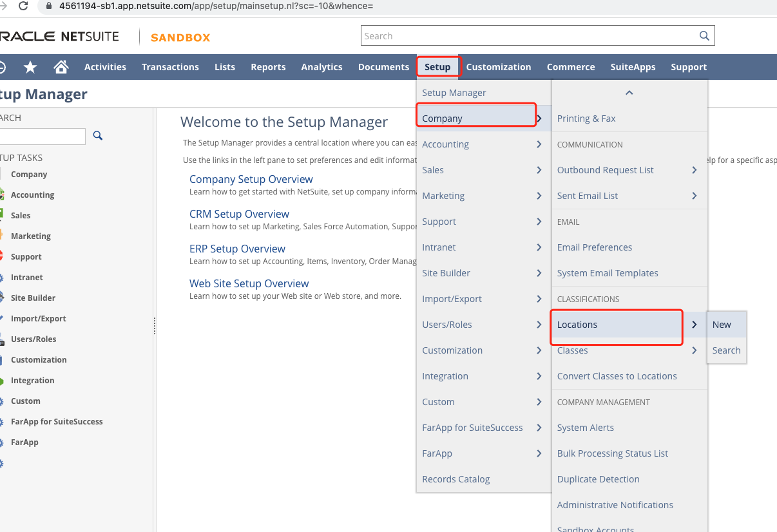
Task: Expand Locations submenu arrow
Action: coord(695,325)
